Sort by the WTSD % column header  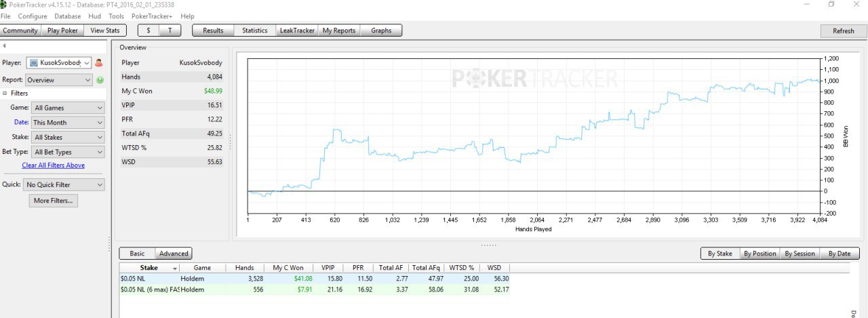(x=461, y=269)
